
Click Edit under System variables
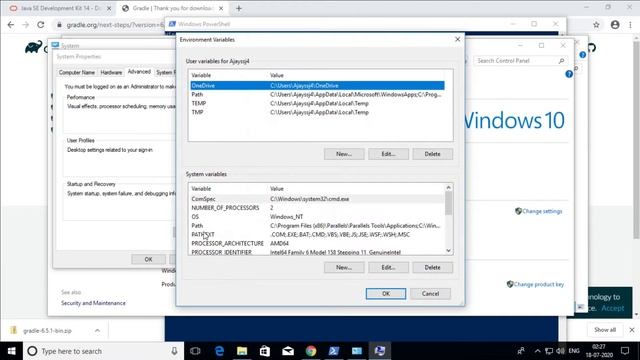[x=388, y=267]
